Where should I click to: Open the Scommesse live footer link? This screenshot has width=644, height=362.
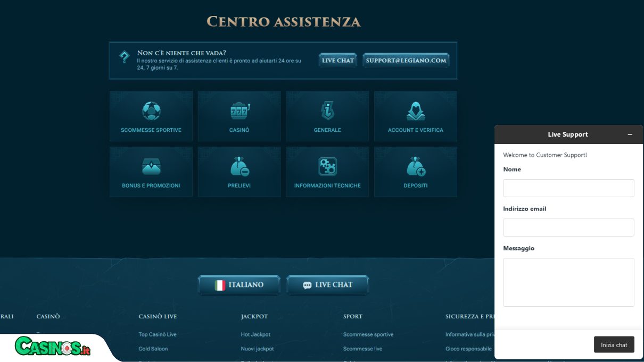pos(362,349)
